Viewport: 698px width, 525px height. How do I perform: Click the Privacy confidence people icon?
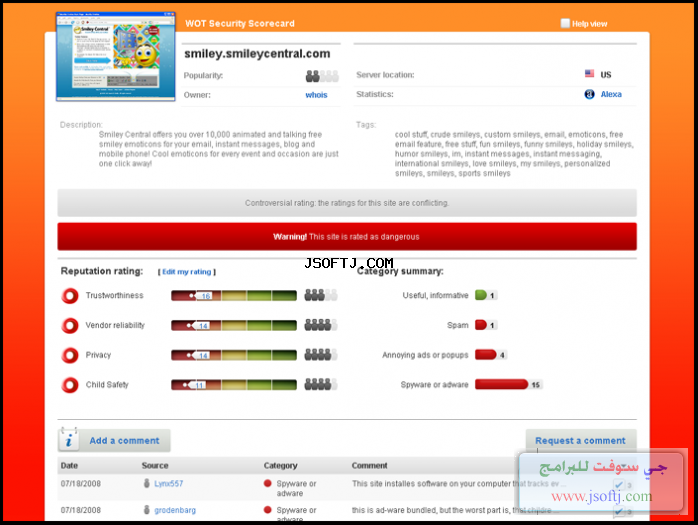coord(321,355)
